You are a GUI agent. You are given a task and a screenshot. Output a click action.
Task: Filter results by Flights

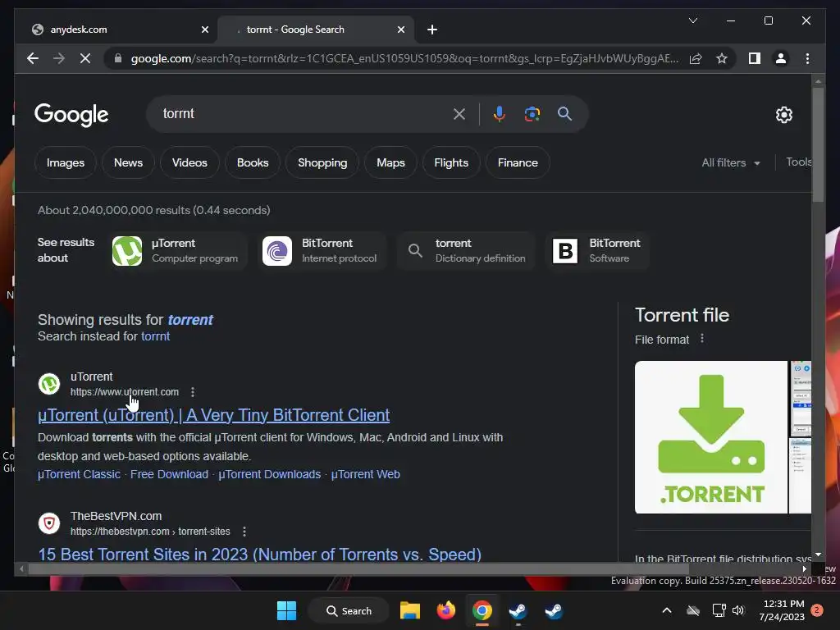coord(451,162)
